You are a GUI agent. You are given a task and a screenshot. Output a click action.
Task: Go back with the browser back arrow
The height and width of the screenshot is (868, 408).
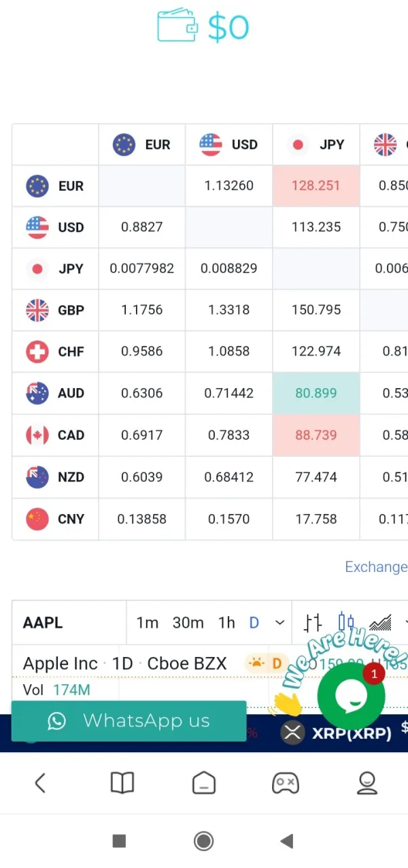click(40, 783)
